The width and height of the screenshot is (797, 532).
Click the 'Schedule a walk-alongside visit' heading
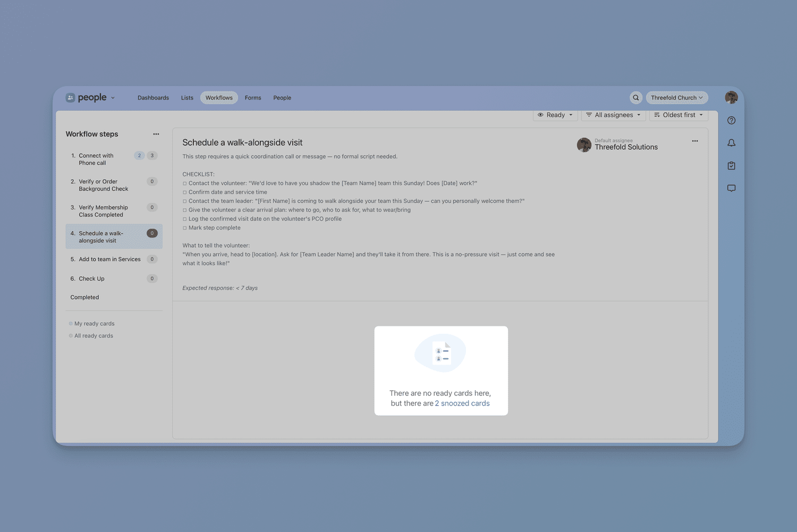click(242, 142)
